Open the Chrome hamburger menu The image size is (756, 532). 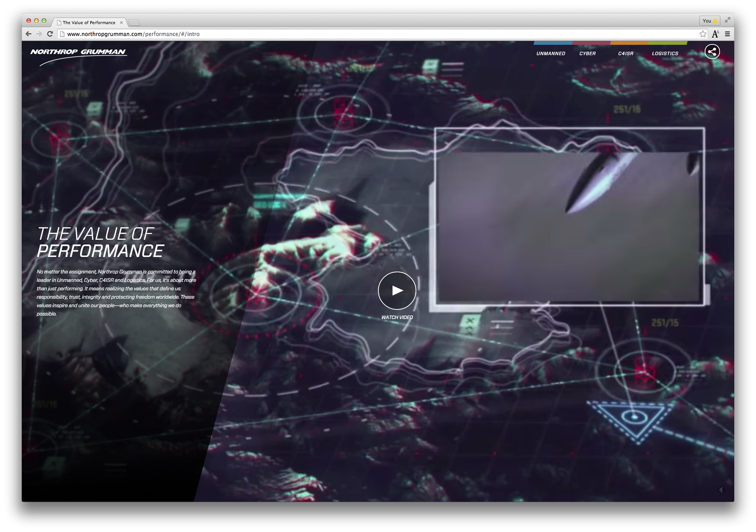click(727, 34)
